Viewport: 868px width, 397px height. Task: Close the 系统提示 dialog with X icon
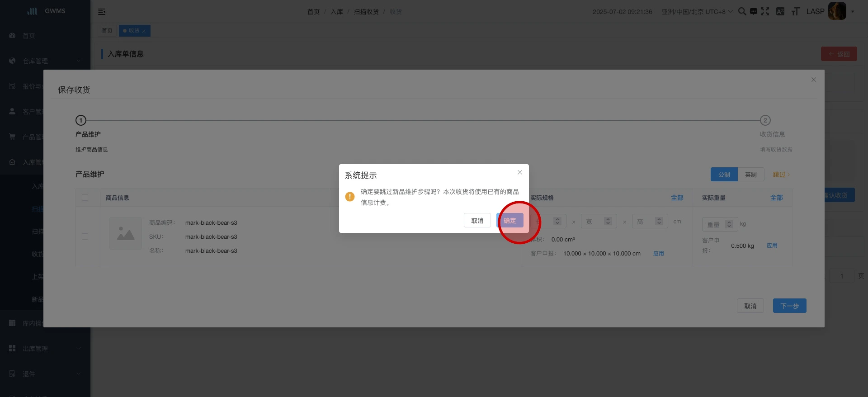[x=520, y=172]
